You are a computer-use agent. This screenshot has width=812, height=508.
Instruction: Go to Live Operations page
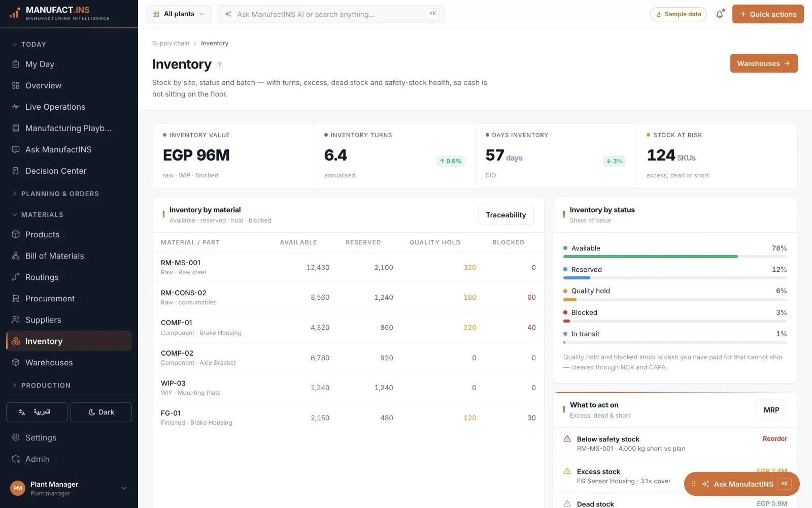click(69, 107)
